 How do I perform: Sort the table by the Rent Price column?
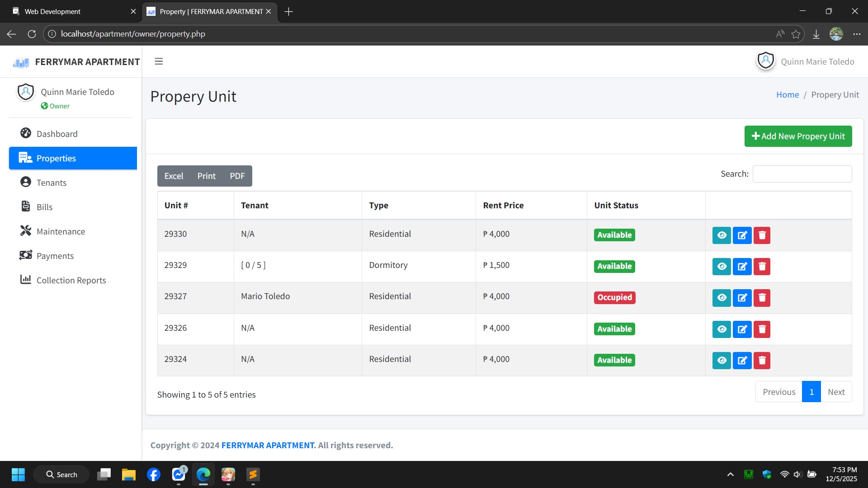click(503, 205)
